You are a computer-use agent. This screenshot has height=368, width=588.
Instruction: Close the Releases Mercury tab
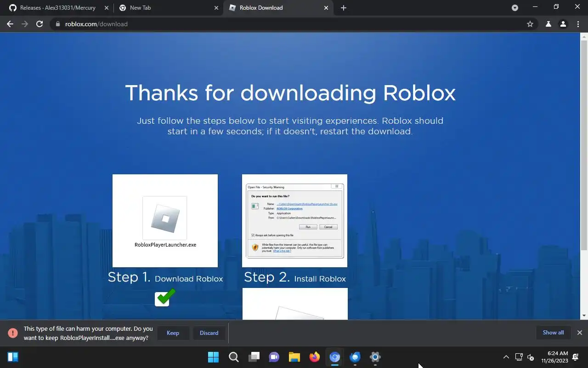(107, 8)
